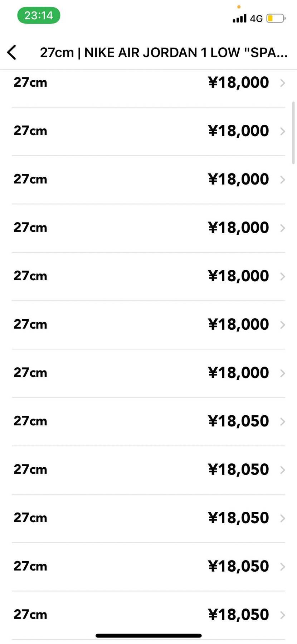
Task: Tap the 4G network indicator
Action: click(x=256, y=19)
